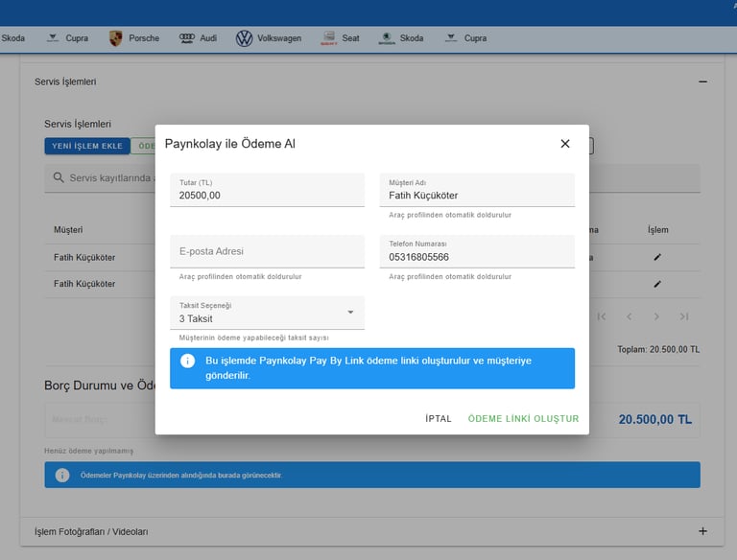Click the search magnifier icon
Screen dimensions: 737x560
[59, 177]
